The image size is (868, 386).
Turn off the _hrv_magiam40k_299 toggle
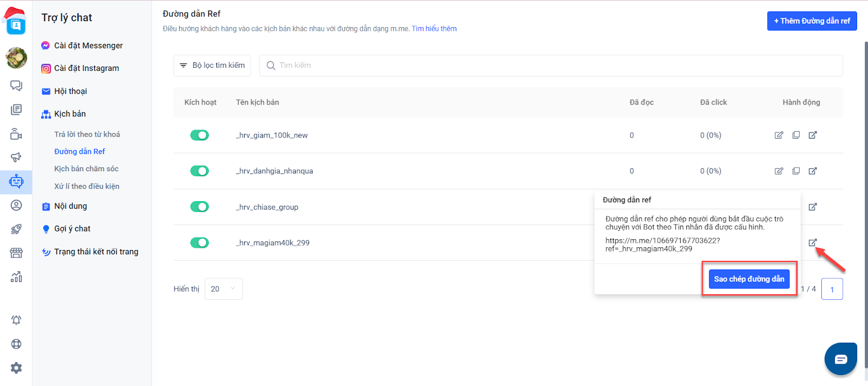click(x=200, y=242)
